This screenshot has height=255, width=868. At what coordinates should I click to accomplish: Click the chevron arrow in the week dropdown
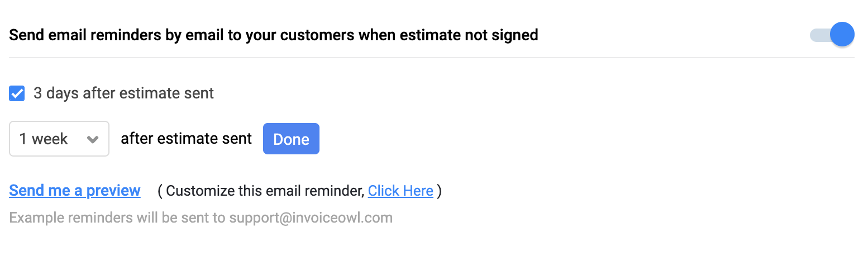click(93, 139)
